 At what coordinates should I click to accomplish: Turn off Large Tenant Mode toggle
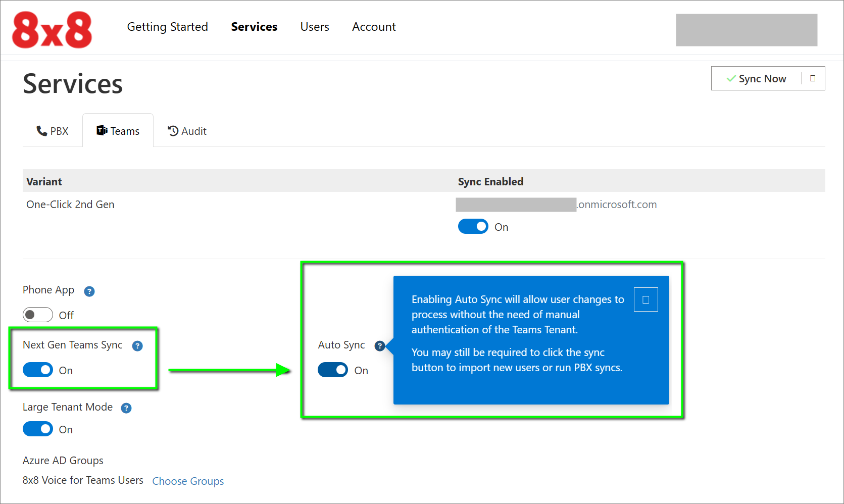tap(38, 429)
